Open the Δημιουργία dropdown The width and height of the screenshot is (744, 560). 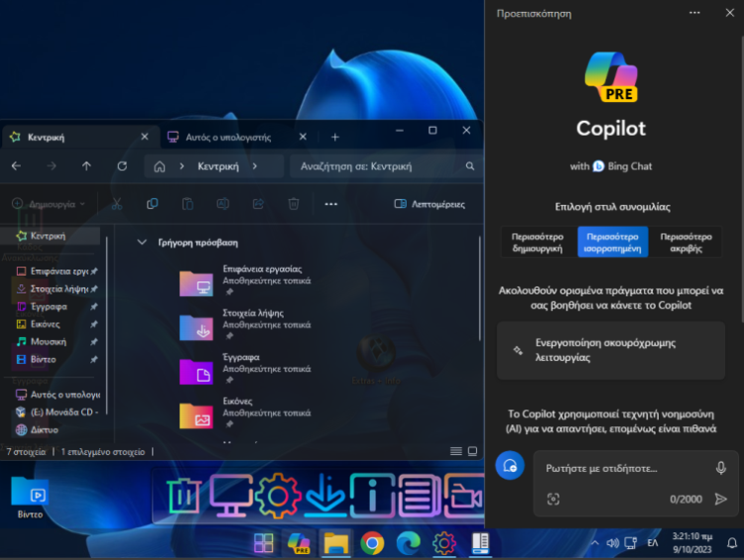pyautogui.click(x=49, y=204)
